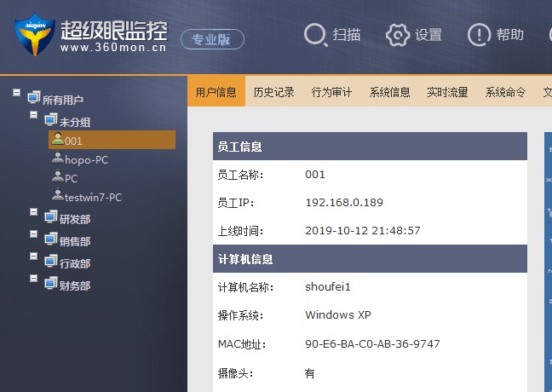552x392 pixels.
Task: Click the help exclamation icon
Action: coord(479,35)
